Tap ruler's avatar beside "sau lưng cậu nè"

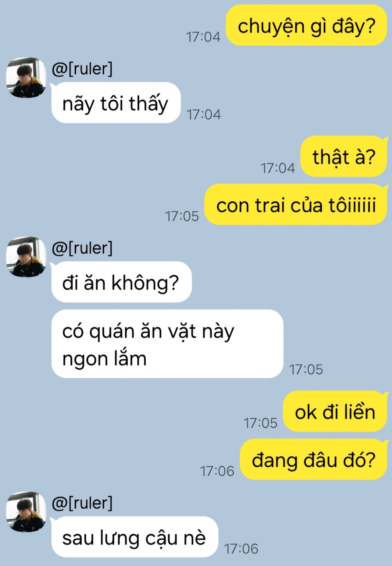(26, 511)
